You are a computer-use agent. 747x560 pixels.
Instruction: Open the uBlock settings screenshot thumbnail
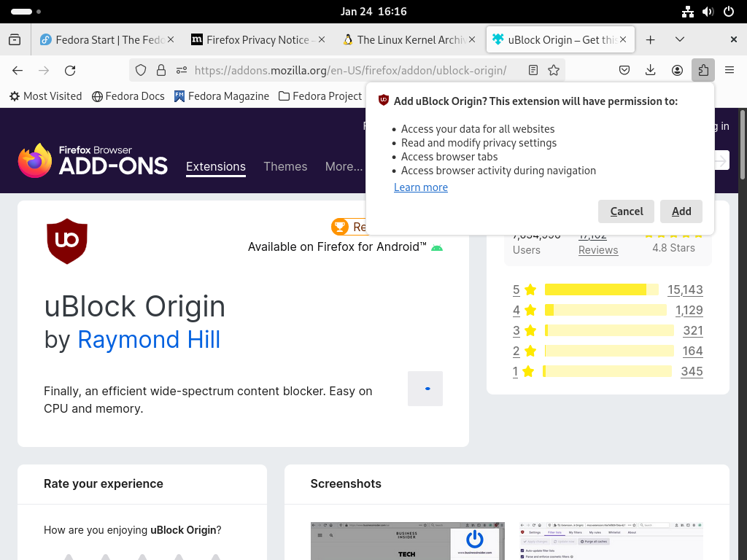coord(611,541)
